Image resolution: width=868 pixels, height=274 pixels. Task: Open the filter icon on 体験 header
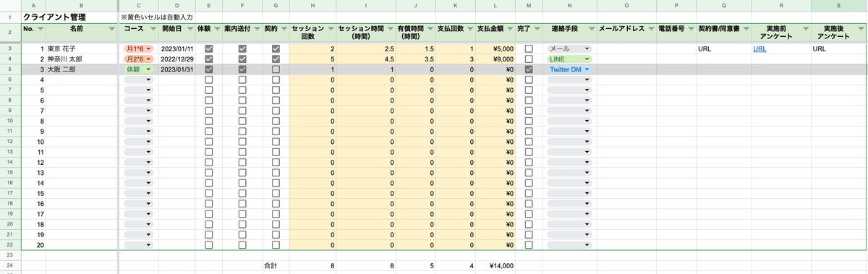tap(217, 29)
